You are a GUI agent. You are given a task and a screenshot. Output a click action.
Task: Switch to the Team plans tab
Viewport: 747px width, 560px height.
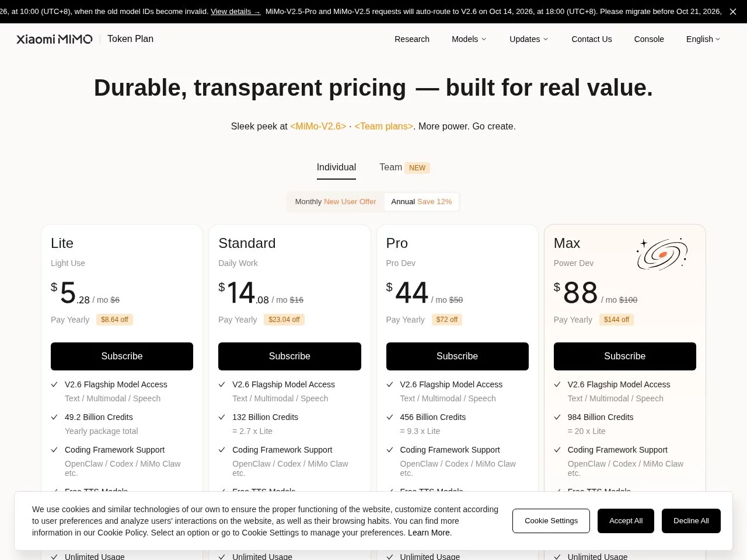click(404, 167)
